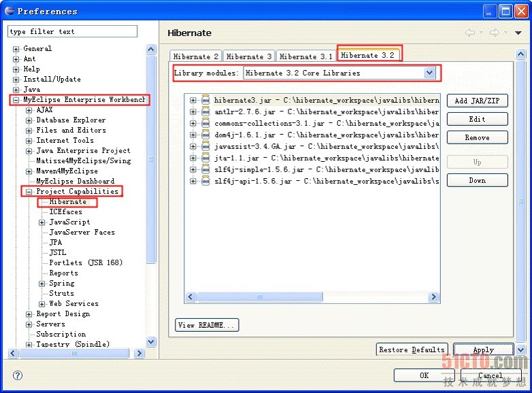
Task: Click the antlr-2.7.6.jar file icon
Action: coord(205,112)
